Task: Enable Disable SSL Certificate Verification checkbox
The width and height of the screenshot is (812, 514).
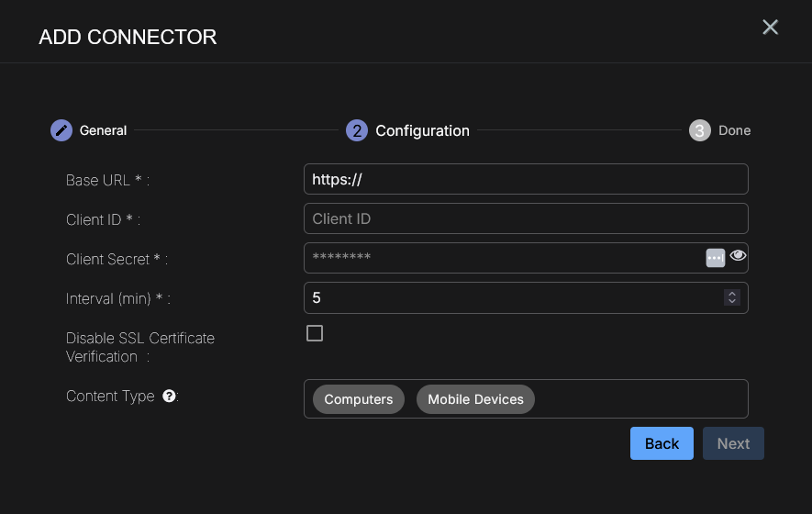Action: coord(315,333)
